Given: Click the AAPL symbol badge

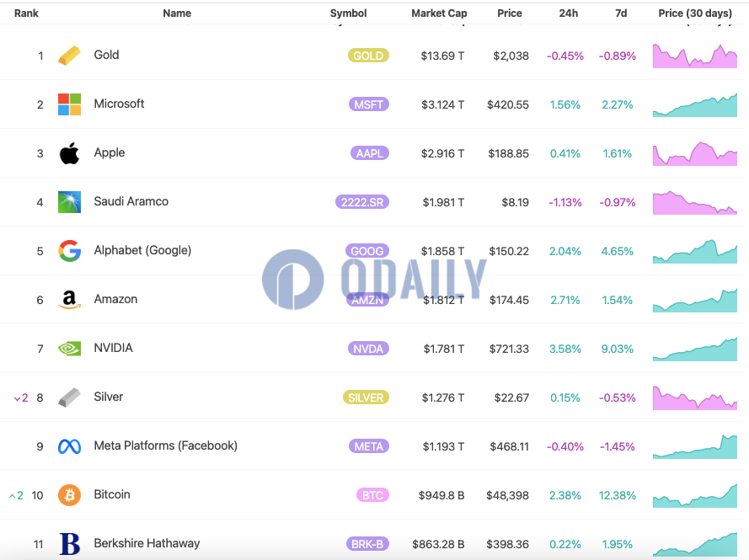Looking at the screenshot, I should point(370,153).
